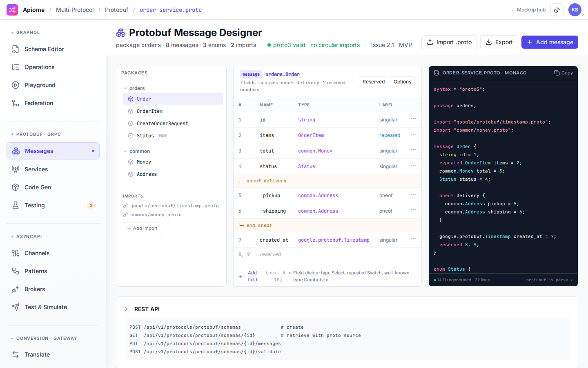Open more options for id field
This screenshot has width=588, height=368.
[x=413, y=119]
